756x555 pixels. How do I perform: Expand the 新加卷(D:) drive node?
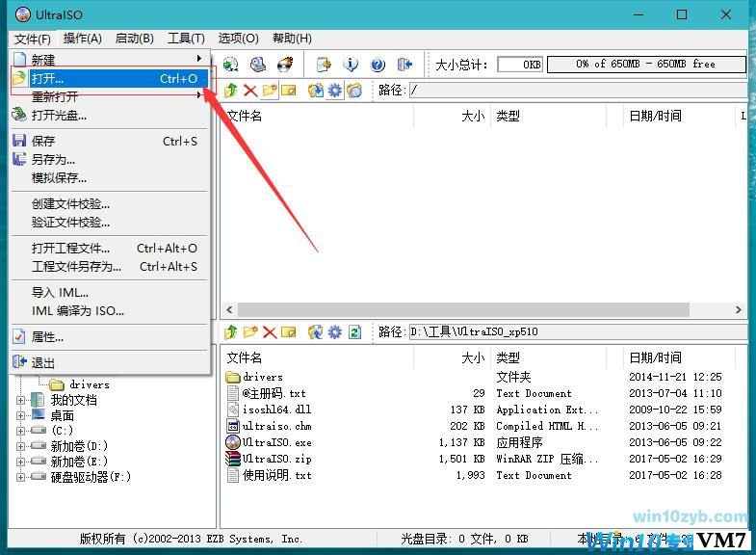20,446
